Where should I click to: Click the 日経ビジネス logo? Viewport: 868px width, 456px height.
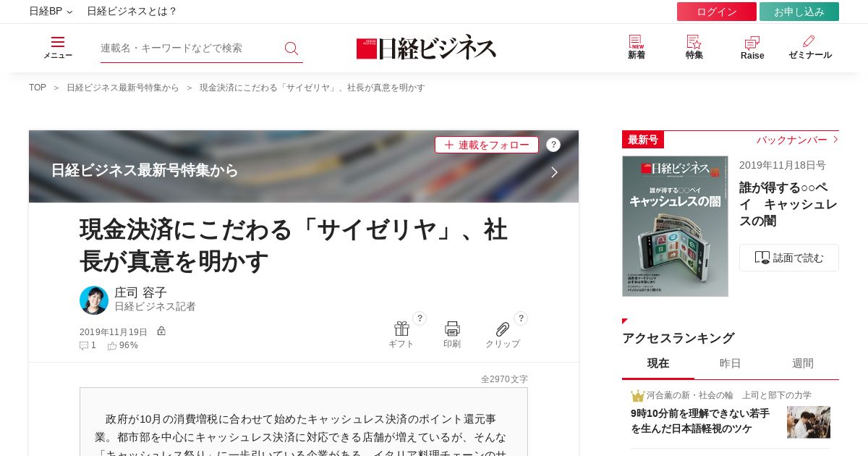point(427,48)
